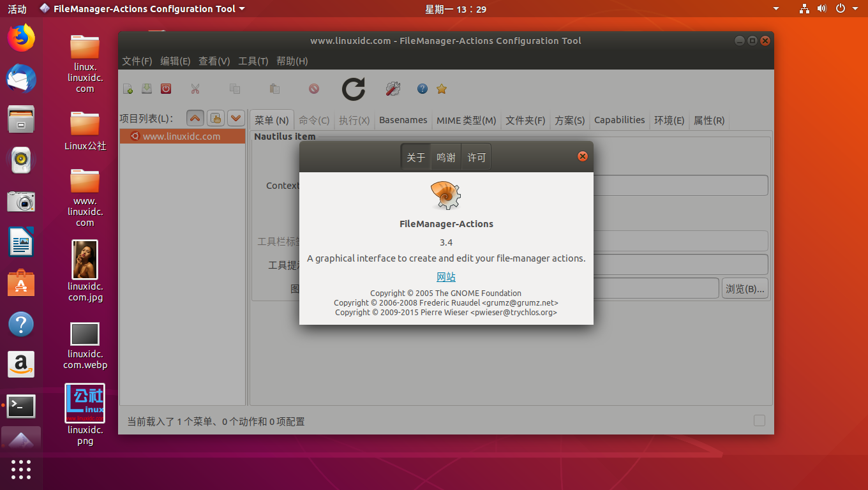Select manual sort hand button
868x490 pixels.
point(216,118)
